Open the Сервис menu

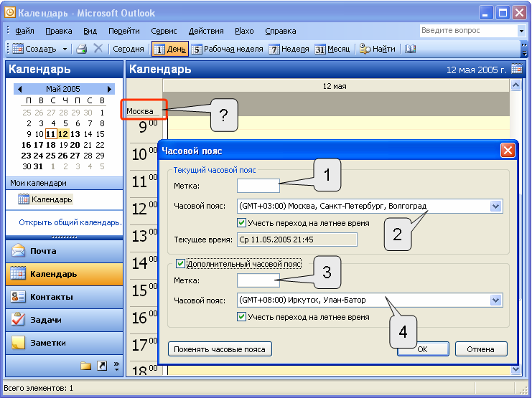pos(164,31)
